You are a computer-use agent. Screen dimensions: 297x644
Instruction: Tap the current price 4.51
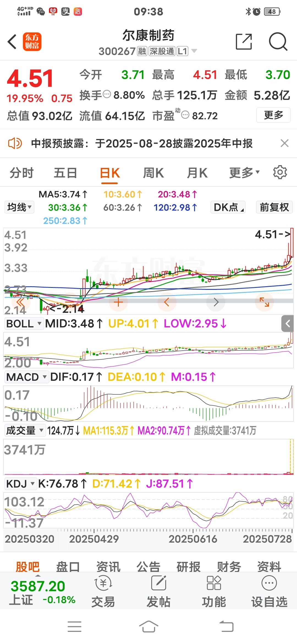click(x=30, y=78)
